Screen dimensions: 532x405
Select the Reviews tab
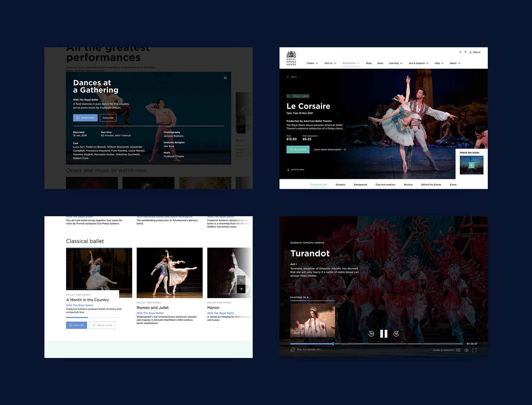pyautogui.click(x=408, y=184)
